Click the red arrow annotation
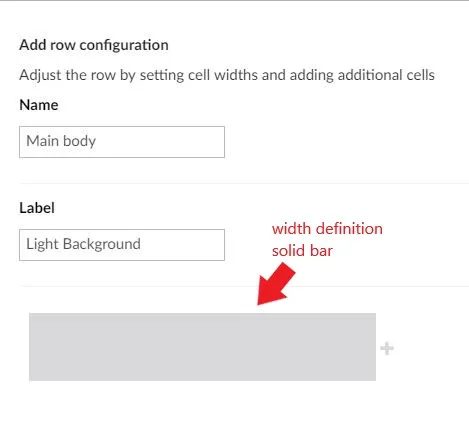 pyautogui.click(x=276, y=284)
